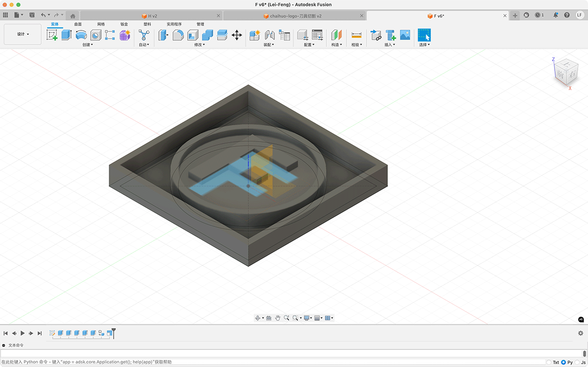The width and height of the screenshot is (588, 367).
Task: Select the 实体 ribbon tab
Action: pos(55,24)
